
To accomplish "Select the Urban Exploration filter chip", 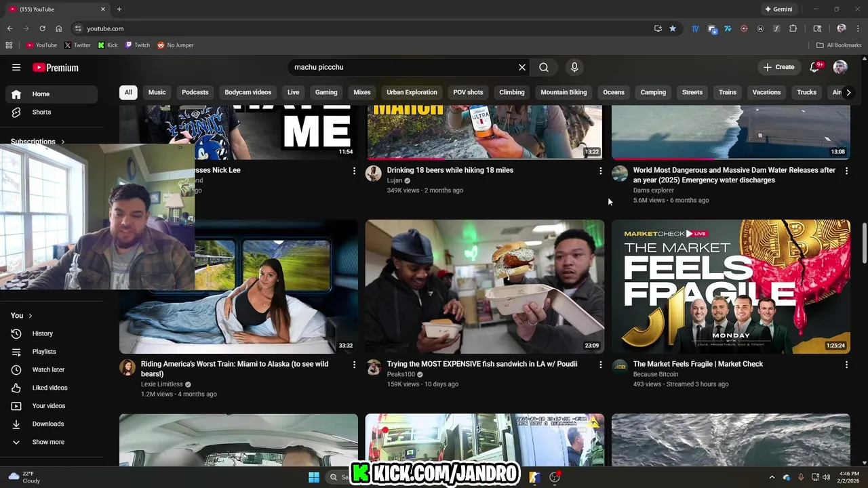I will [x=412, y=92].
